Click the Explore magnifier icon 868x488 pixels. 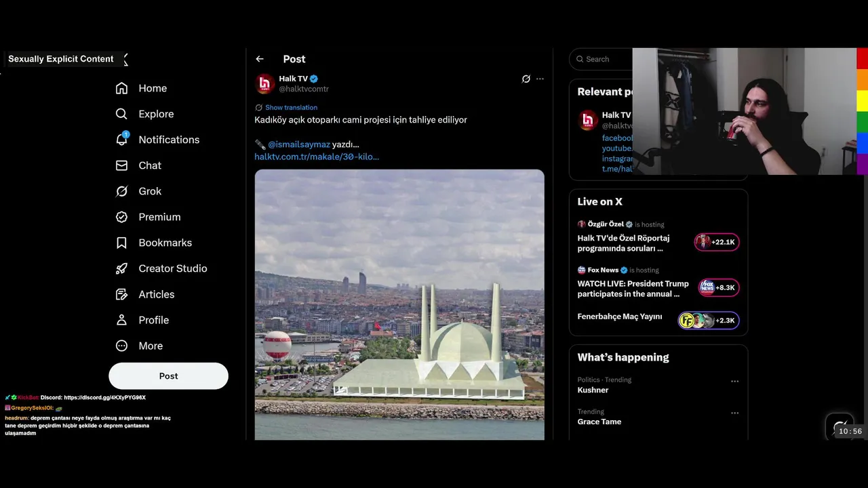[x=121, y=114]
